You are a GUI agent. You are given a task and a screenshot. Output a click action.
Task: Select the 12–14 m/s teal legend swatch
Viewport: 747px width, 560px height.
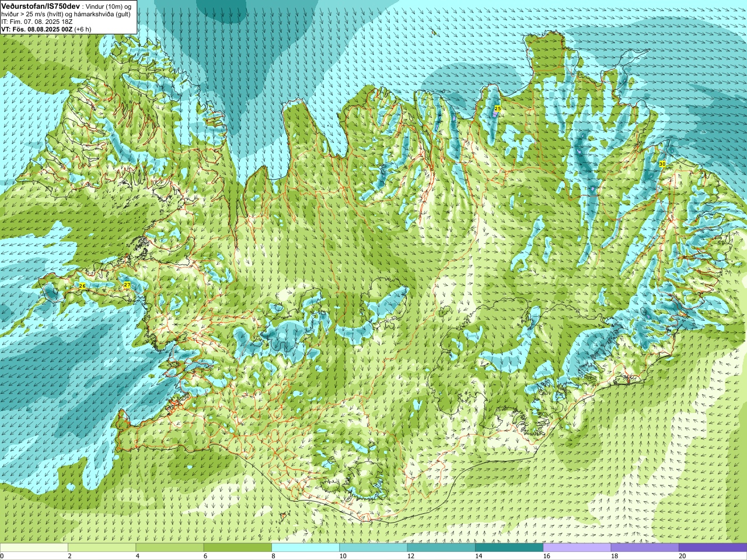[441, 548]
